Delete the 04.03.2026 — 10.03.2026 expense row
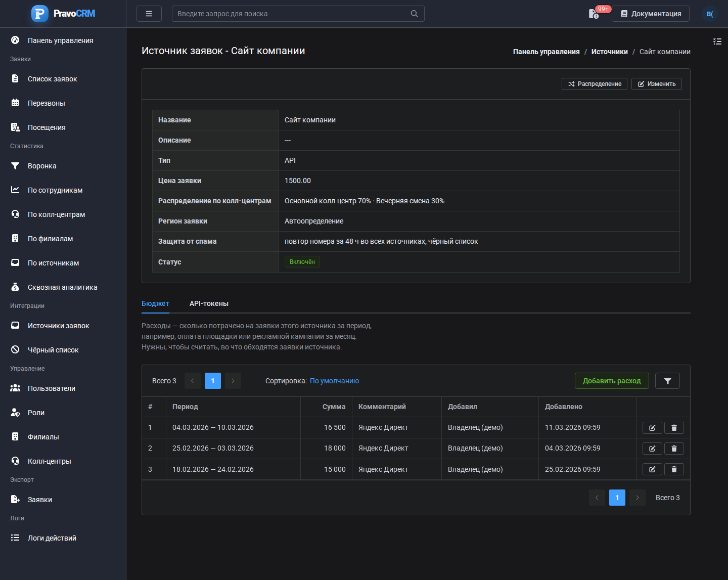 coord(674,428)
